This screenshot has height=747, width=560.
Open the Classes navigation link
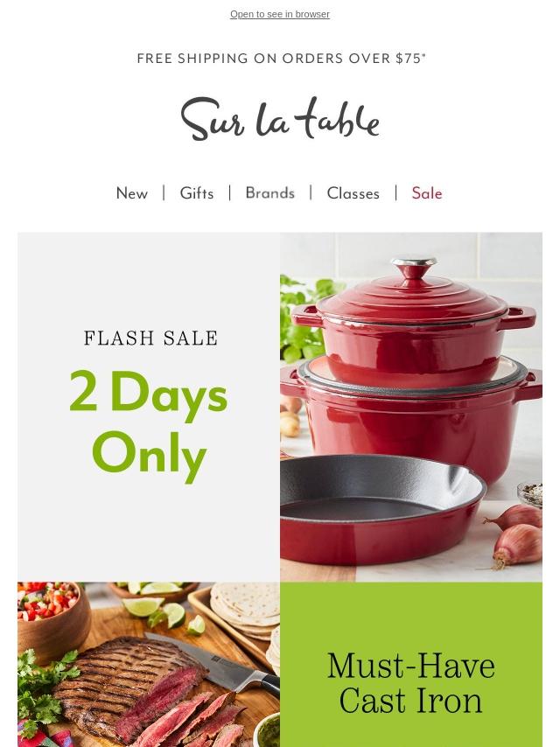tap(353, 193)
